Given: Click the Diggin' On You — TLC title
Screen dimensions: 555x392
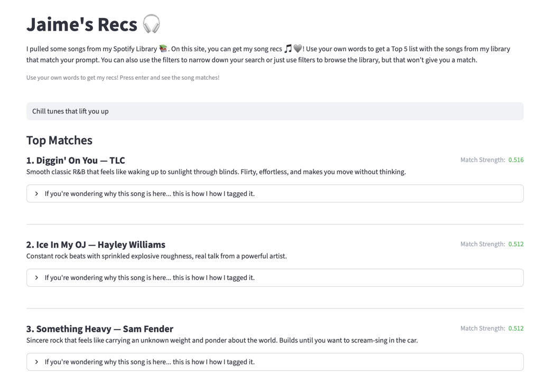Looking at the screenshot, I should (x=76, y=161).
